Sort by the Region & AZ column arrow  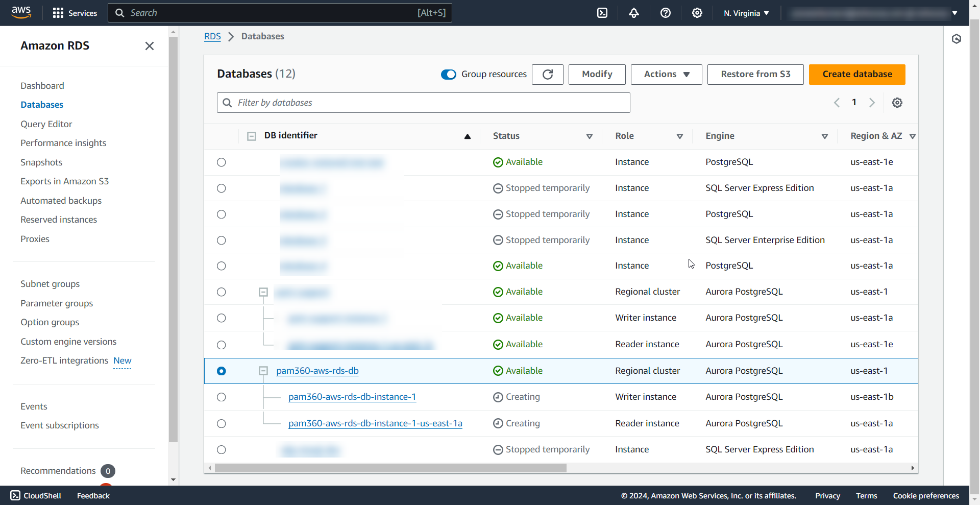pyautogui.click(x=913, y=136)
